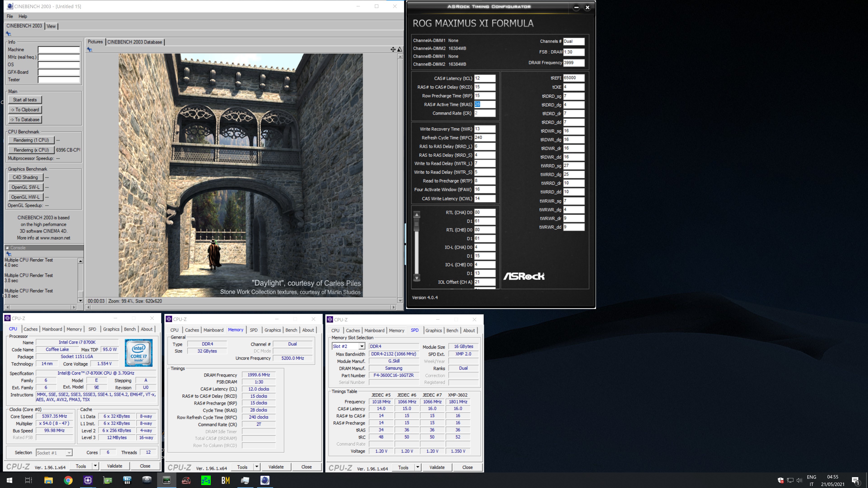Image resolution: width=868 pixels, height=488 pixels.
Task: Minimize the ASRock Timing Configurator window
Action: pos(576,7)
